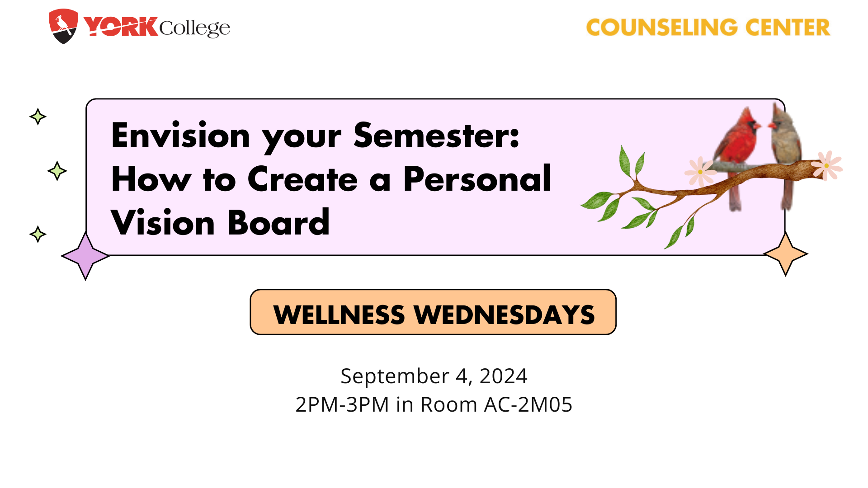The image size is (868, 488).
Task: Click the York College shield logo
Action: (x=63, y=26)
